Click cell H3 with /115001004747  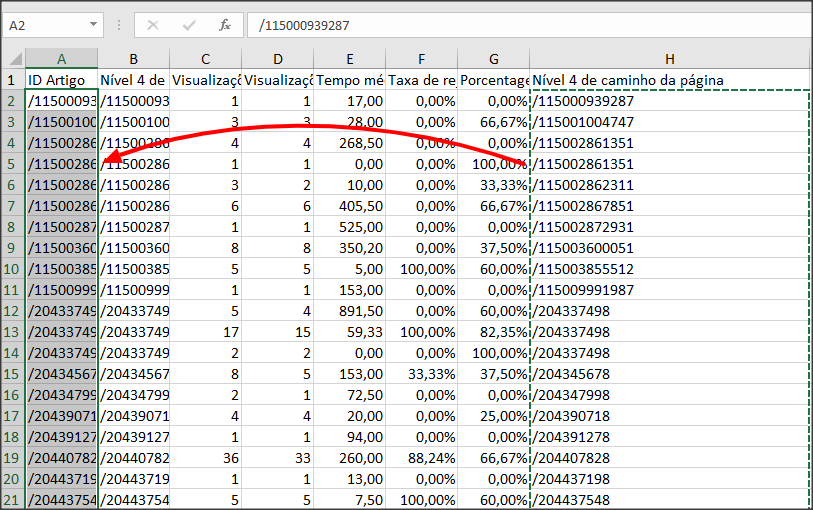point(670,122)
